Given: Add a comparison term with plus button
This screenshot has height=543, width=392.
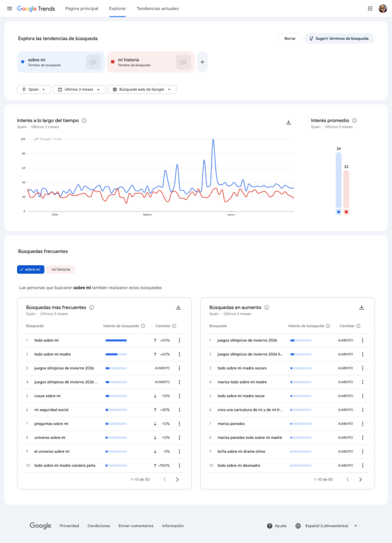Looking at the screenshot, I should (202, 62).
